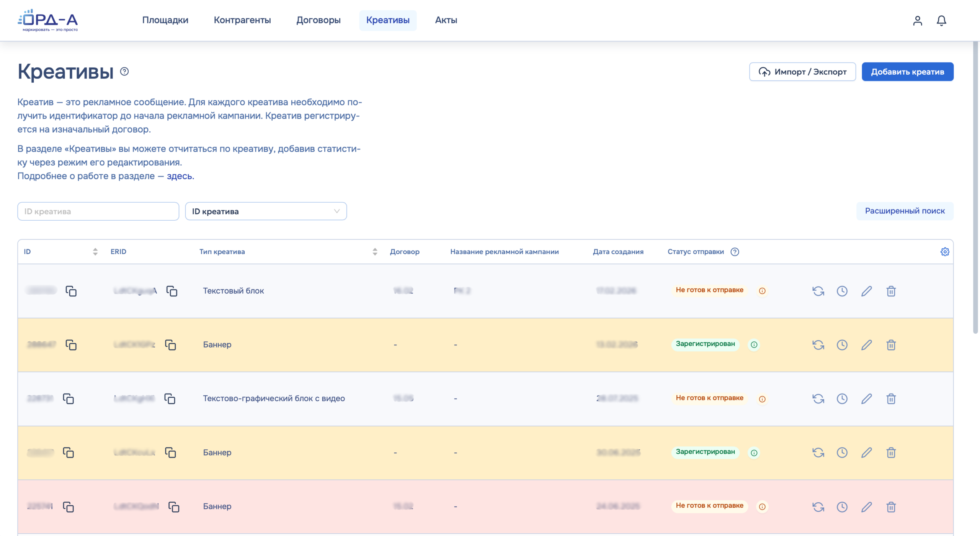Click Название рекламной кампании header
The width and height of the screenshot is (980, 536).
[x=504, y=251]
